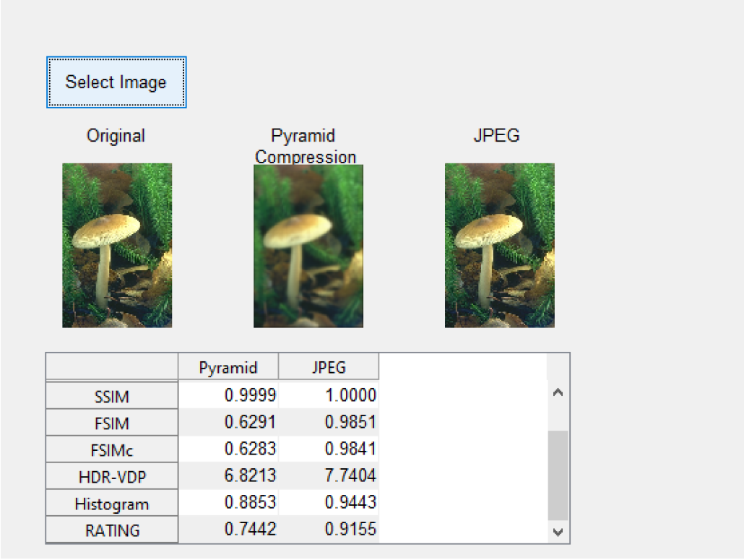Click the RATING Pyramid value 0.7442

click(250, 529)
